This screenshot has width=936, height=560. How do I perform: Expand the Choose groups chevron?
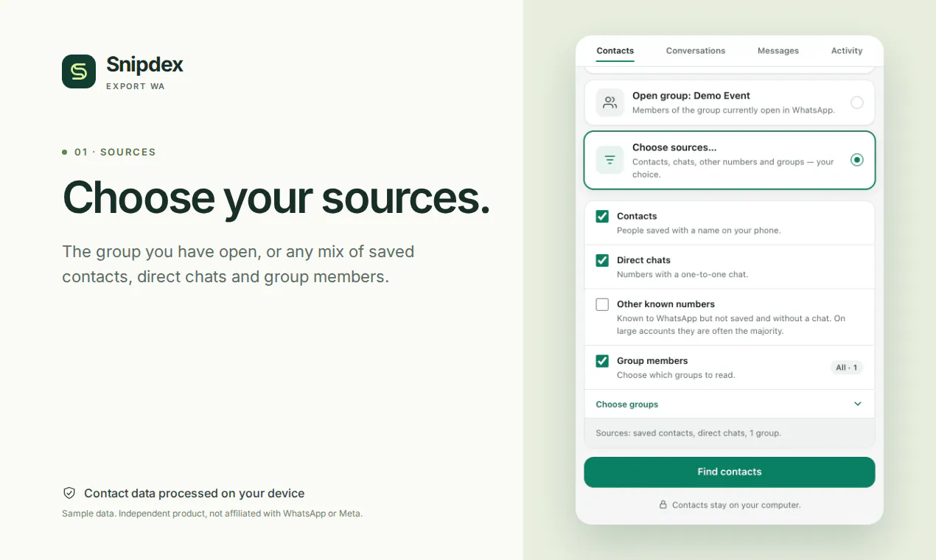(857, 404)
